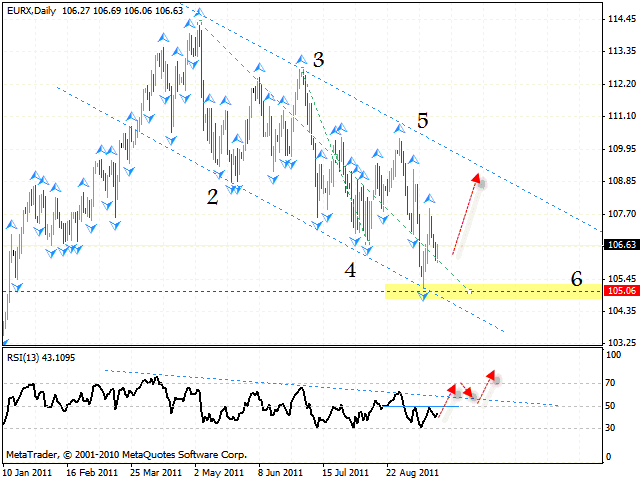This screenshot has width=640, height=480.
Task: Click the 22 Aug 2011 date label
Action: coord(410,470)
